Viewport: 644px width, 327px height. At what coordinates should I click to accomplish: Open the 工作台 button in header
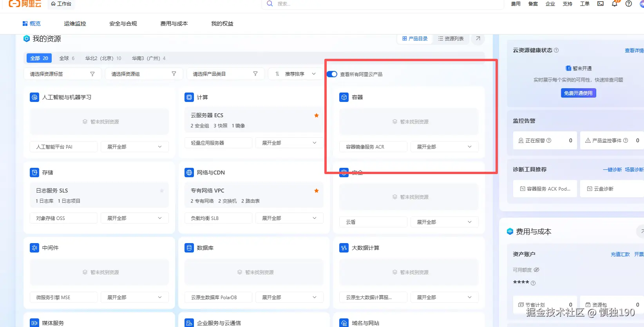(61, 4)
